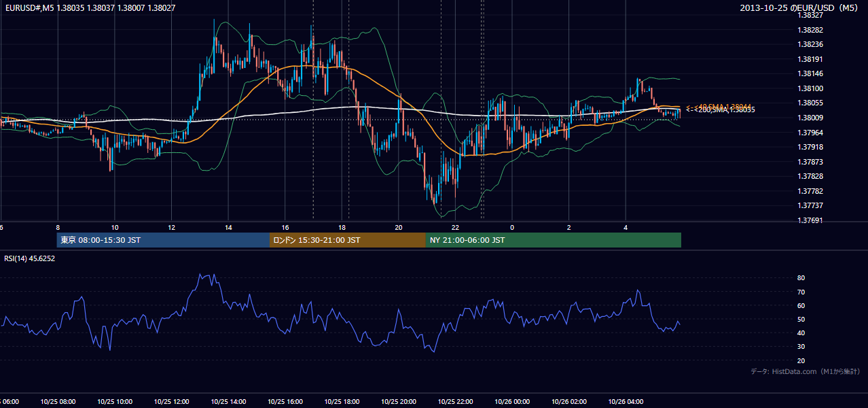This screenshot has height=408, width=868.
Task: Click price axis label 1.38282
Action: point(810,30)
